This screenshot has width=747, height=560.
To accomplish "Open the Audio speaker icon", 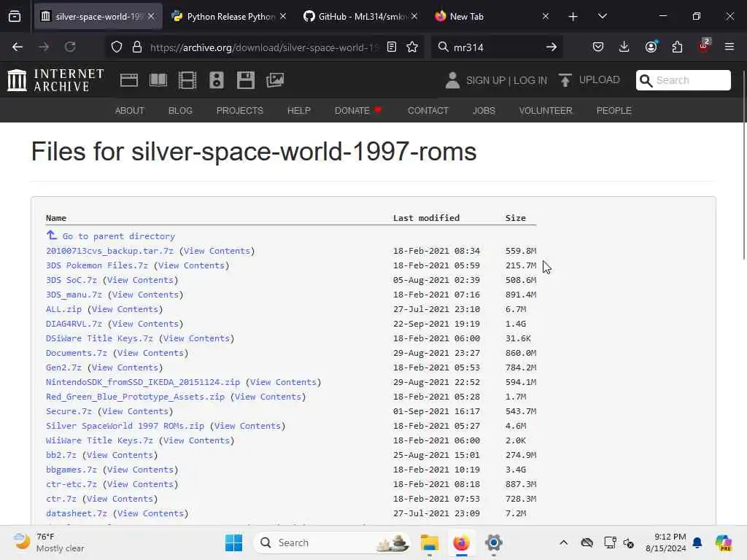I will coord(216,80).
